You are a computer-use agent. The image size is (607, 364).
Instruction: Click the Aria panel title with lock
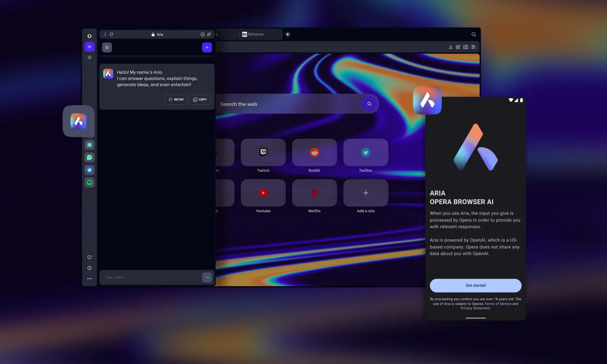click(x=157, y=34)
